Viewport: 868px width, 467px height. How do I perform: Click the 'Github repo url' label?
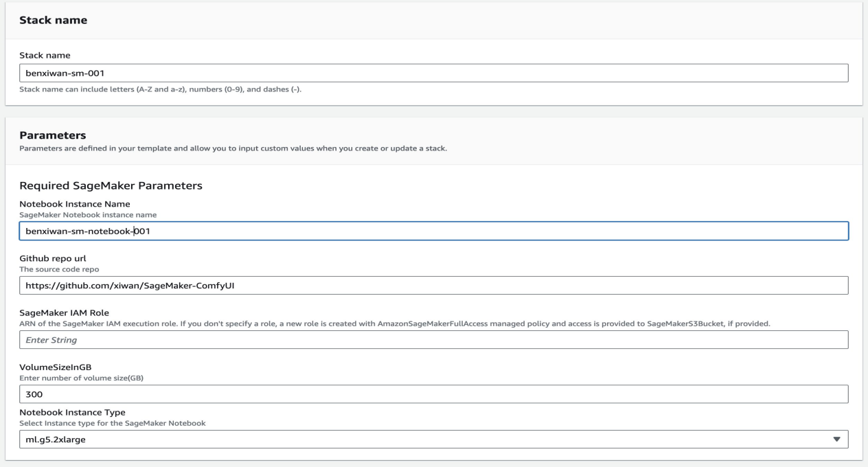point(52,258)
